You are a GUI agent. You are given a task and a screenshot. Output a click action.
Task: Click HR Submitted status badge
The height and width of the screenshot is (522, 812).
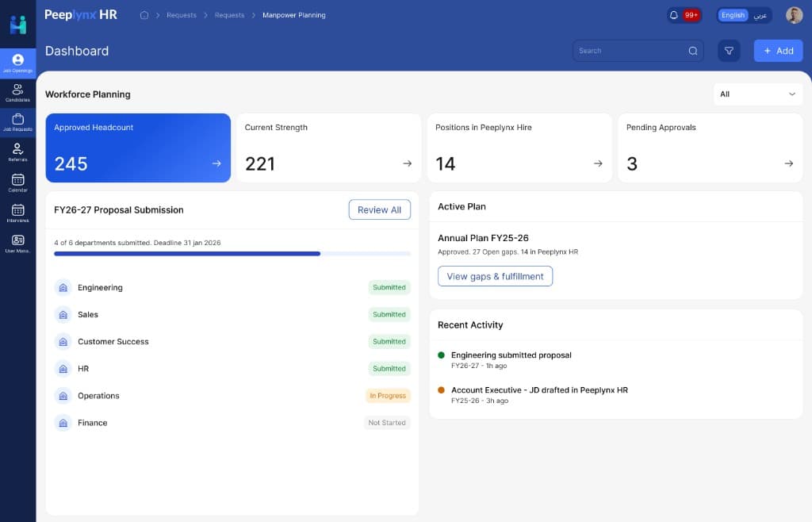(x=389, y=369)
